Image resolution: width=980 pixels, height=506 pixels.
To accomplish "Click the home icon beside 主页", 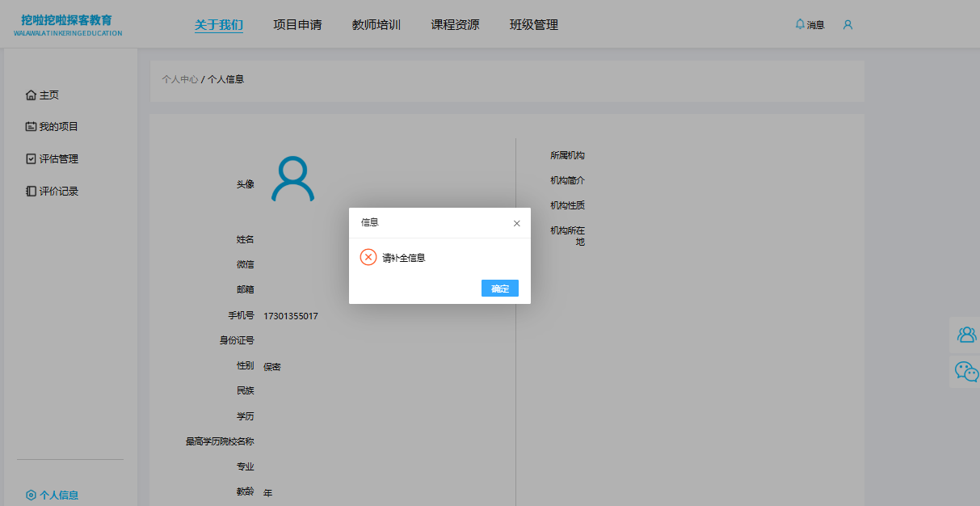I will click(31, 95).
